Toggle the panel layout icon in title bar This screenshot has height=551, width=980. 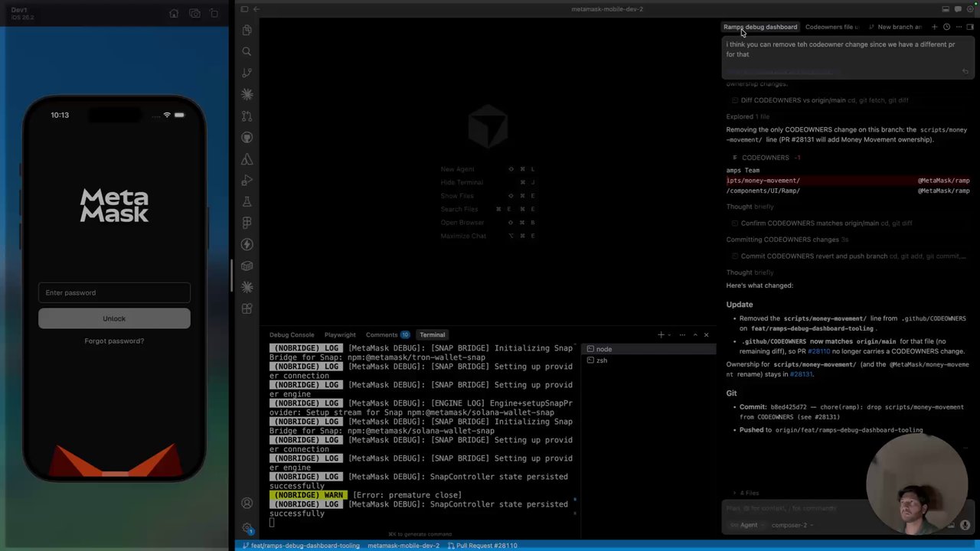pos(946,9)
